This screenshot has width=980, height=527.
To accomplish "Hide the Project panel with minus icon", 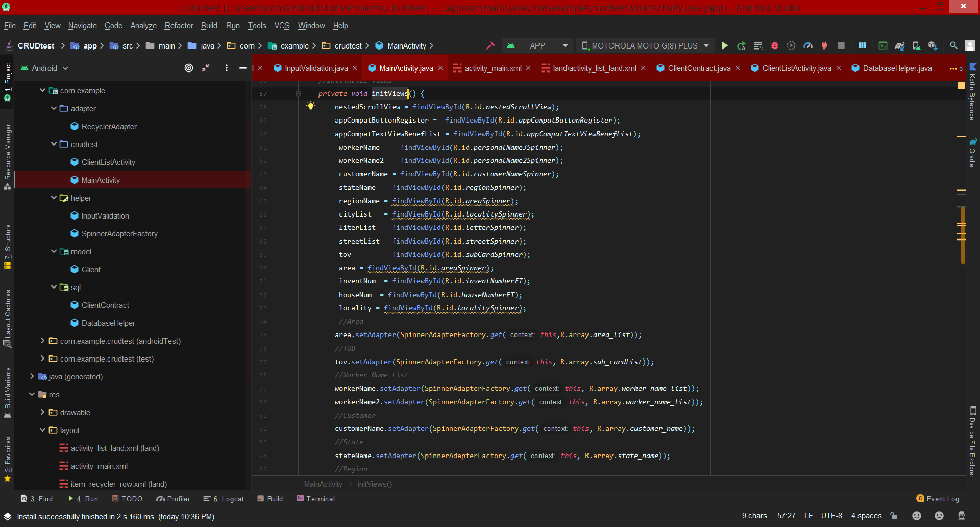I will (x=243, y=68).
